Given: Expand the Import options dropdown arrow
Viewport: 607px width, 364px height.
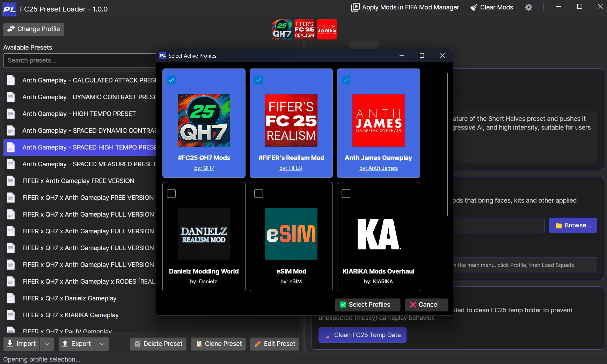Looking at the screenshot, I should click(x=47, y=344).
